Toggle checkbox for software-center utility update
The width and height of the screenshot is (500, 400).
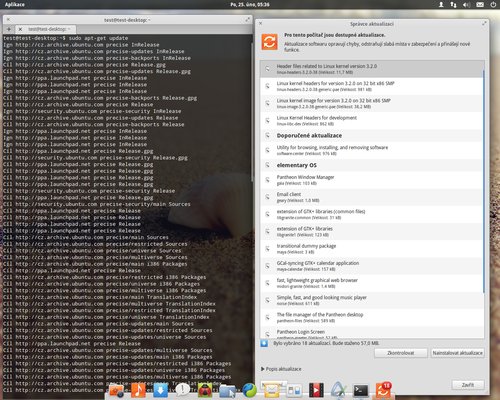point(267,150)
